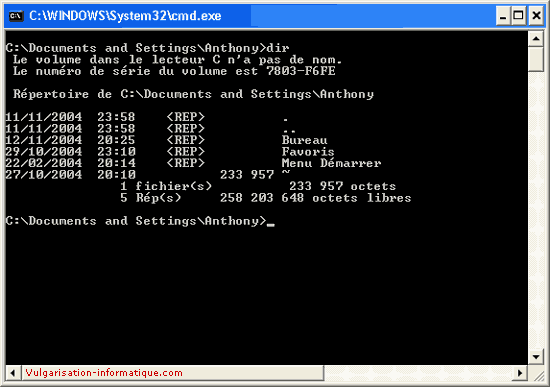The width and height of the screenshot is (550, 387).
Task: Close the cmd.exe window
Action: [x=536, y=16]
